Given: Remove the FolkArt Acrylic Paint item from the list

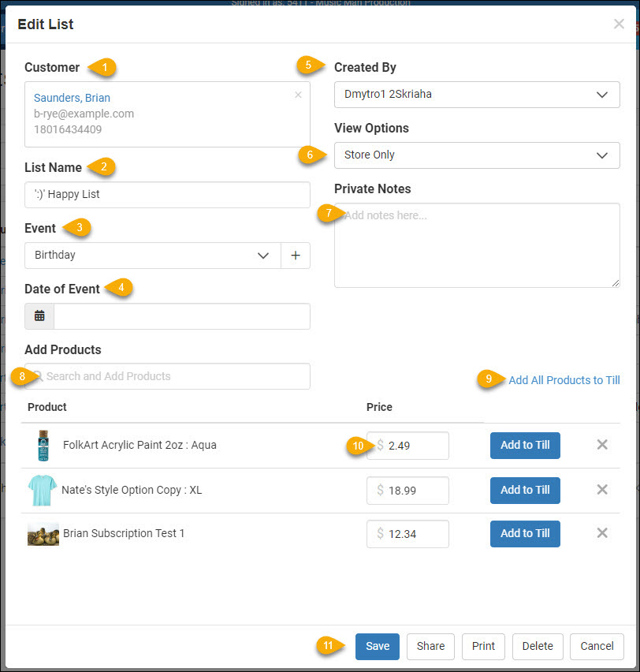Looking at the screenshot, I should tap(602, 444).
